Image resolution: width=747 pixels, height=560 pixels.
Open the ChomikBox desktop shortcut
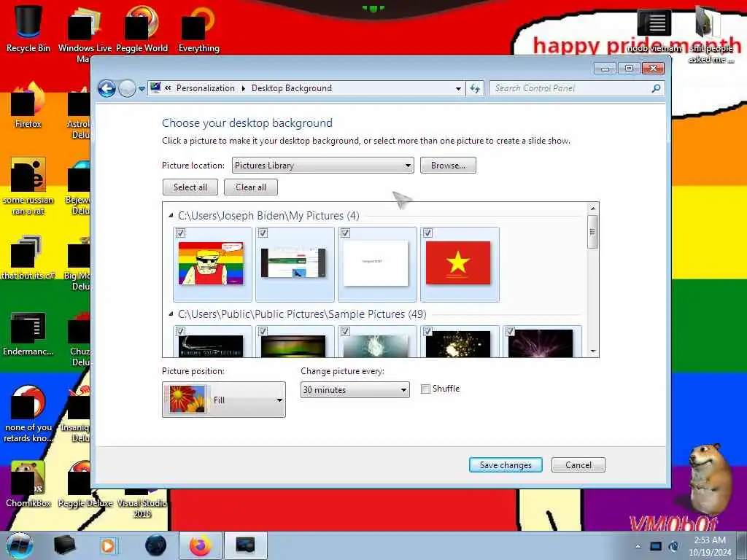click(x=28, y=484)
